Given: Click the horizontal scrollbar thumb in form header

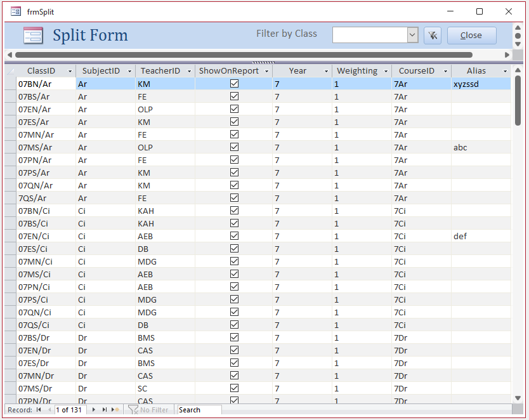Looking at the screenshot, I should click(244, 55).
